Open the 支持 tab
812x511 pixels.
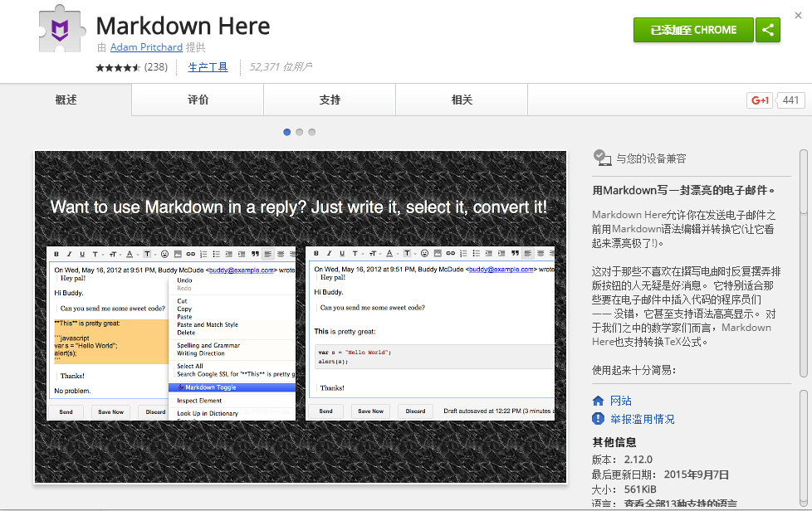[330, 100]
